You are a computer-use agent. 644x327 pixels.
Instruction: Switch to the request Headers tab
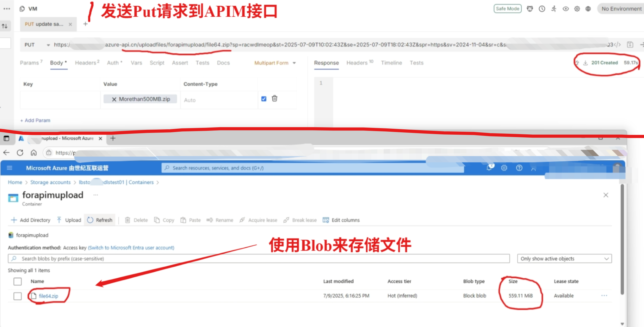[x=86, y=63]
